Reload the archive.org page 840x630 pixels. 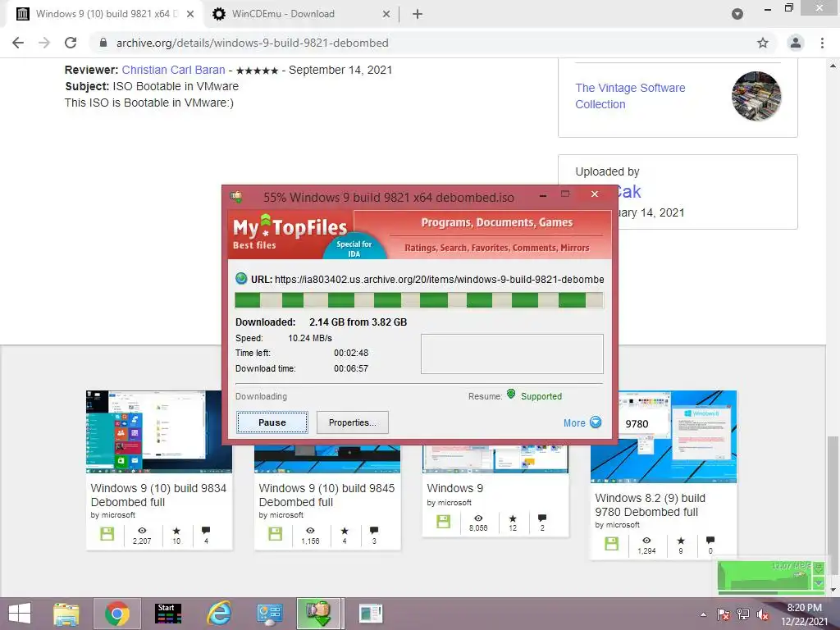click(71, 43)
